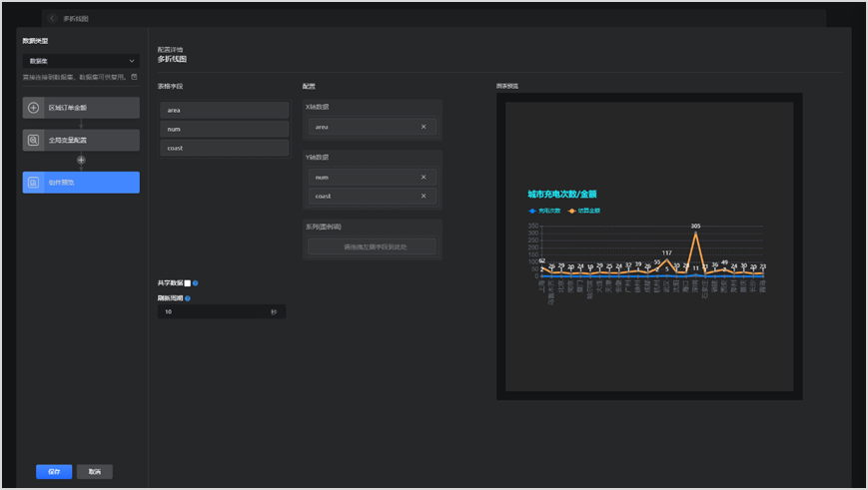Pick the area field in the table fields list
The width and height of the screenshot is (868, 490).
point(224,110)
